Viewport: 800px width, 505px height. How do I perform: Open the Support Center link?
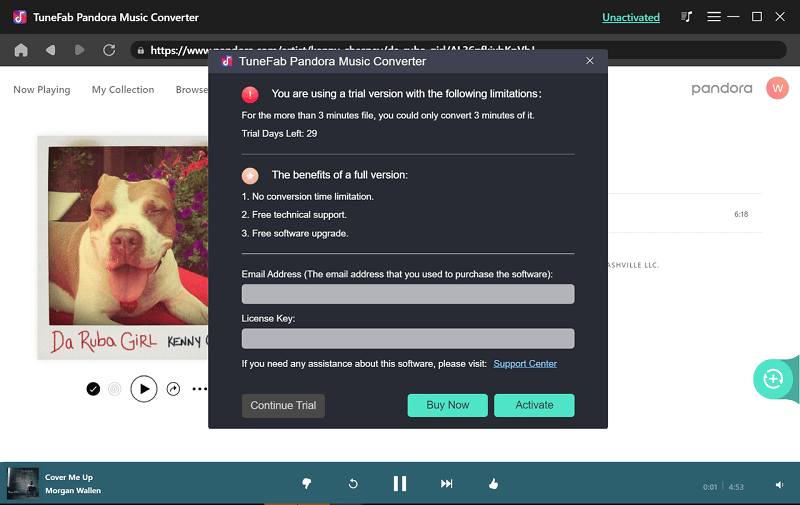(525, 364)
